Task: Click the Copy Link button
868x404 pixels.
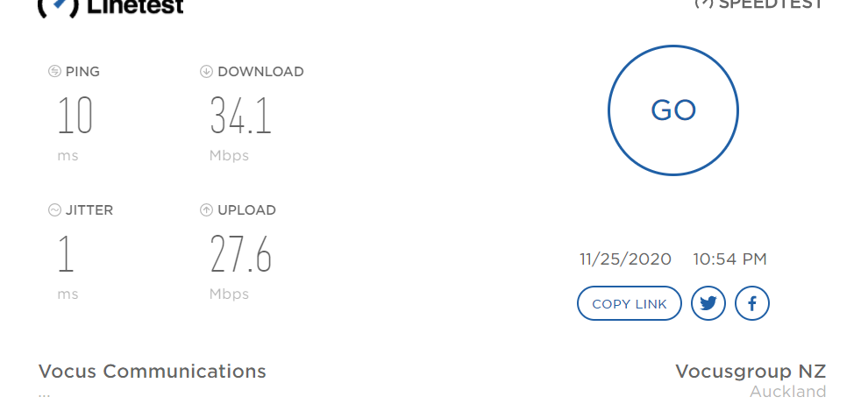Action: point(630,303)
